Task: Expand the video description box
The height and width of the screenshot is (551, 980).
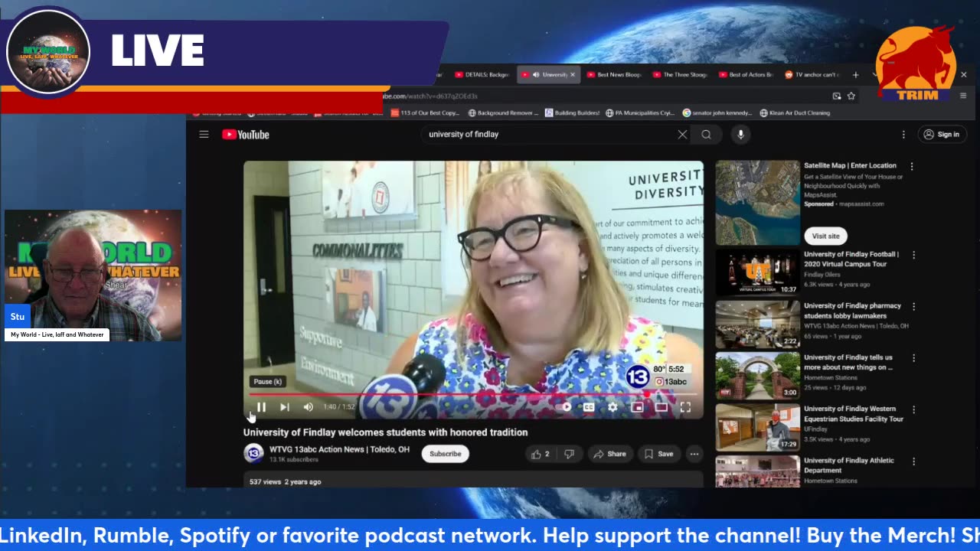Action: (x=473, y=481)
